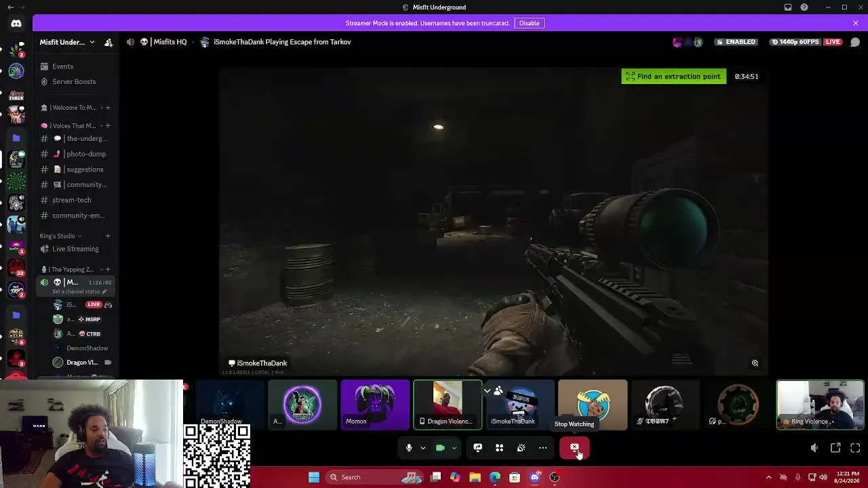Click the ENABLED status badge
Viewport: 868px width, 488px height.
coord(736,42)
